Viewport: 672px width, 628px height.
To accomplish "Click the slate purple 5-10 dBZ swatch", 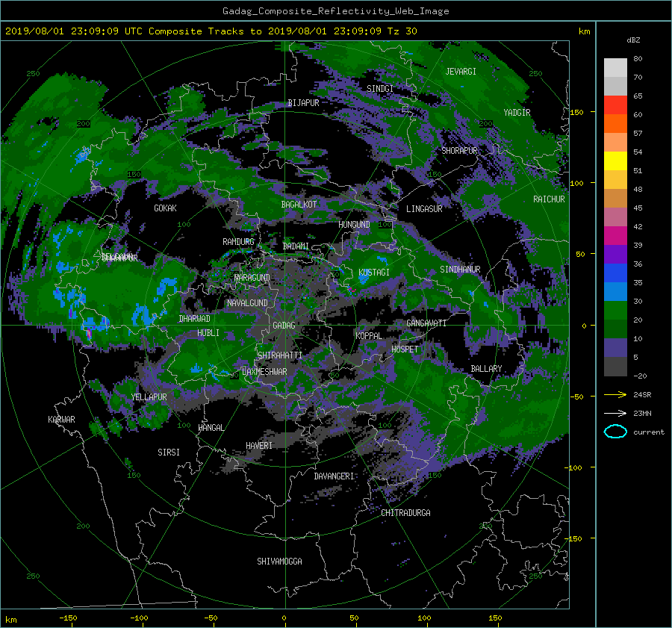I will (x=615, y=348).
